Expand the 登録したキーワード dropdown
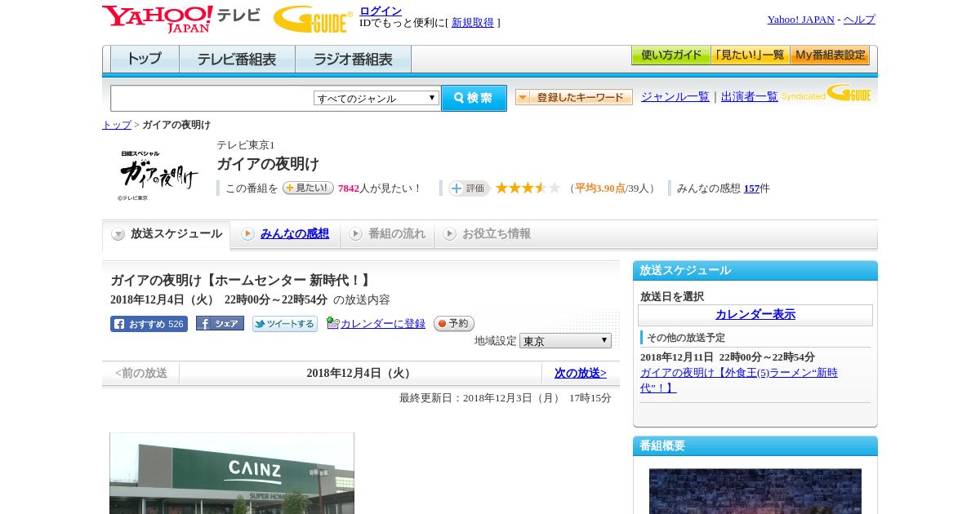This screenshot has width=980, height=514. point(574,97)
